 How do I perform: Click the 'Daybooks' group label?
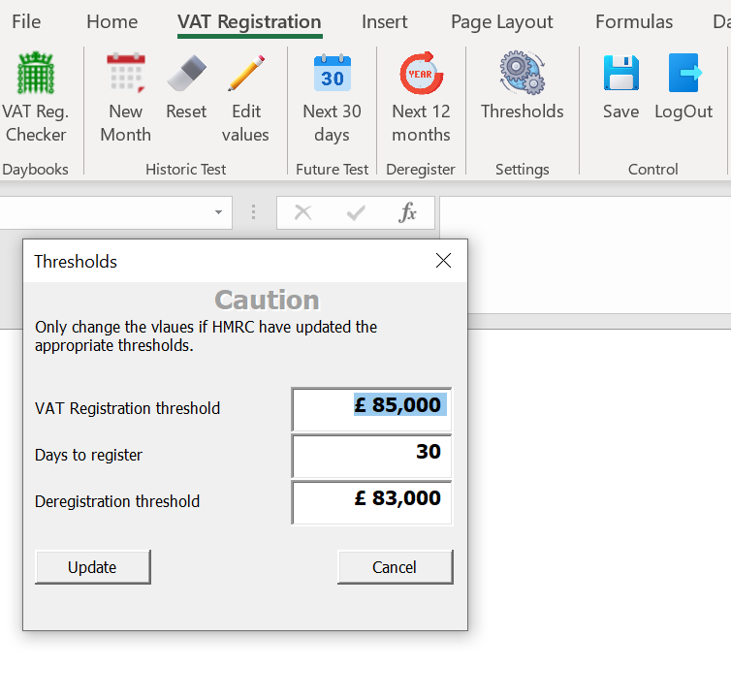pos(36,170)
